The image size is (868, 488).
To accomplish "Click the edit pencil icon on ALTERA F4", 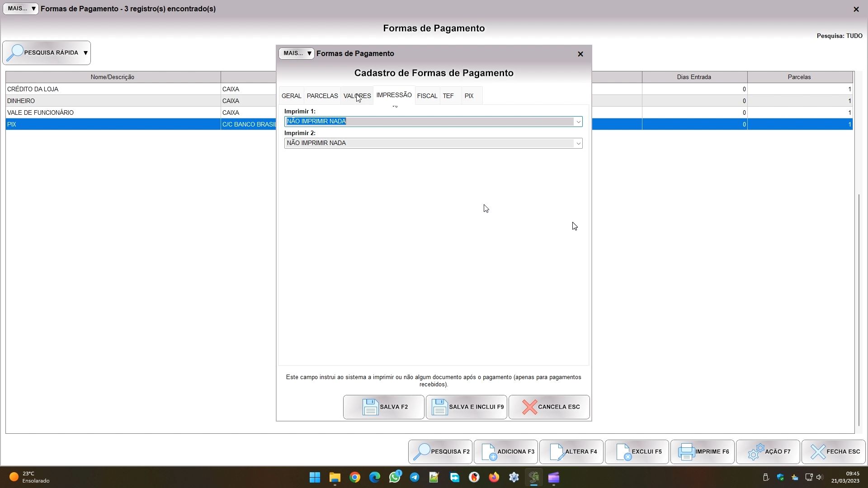I will pos(557,452).
